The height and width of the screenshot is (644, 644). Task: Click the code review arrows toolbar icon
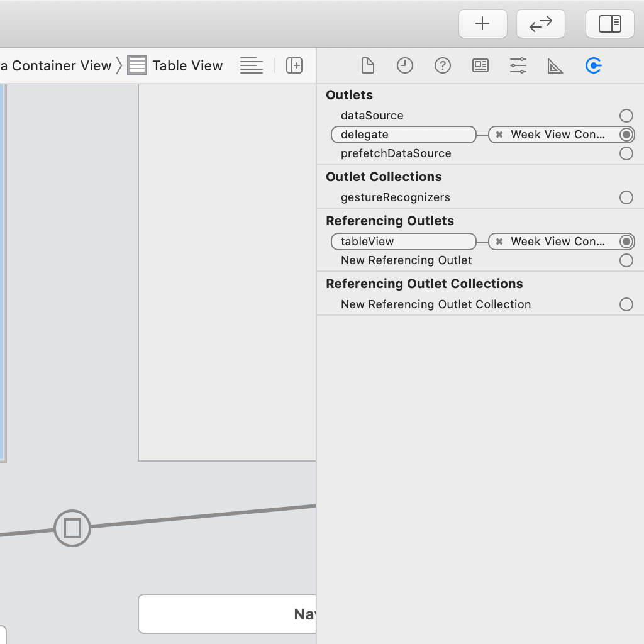pos(540,24)
